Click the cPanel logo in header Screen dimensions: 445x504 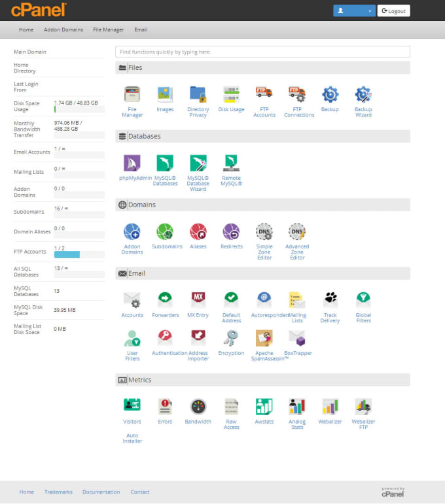tap(39, 10)
